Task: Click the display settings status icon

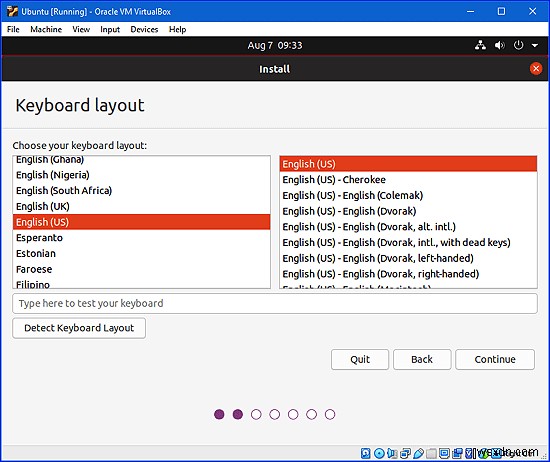Action: pyautogui.click(x=444, y=453)
